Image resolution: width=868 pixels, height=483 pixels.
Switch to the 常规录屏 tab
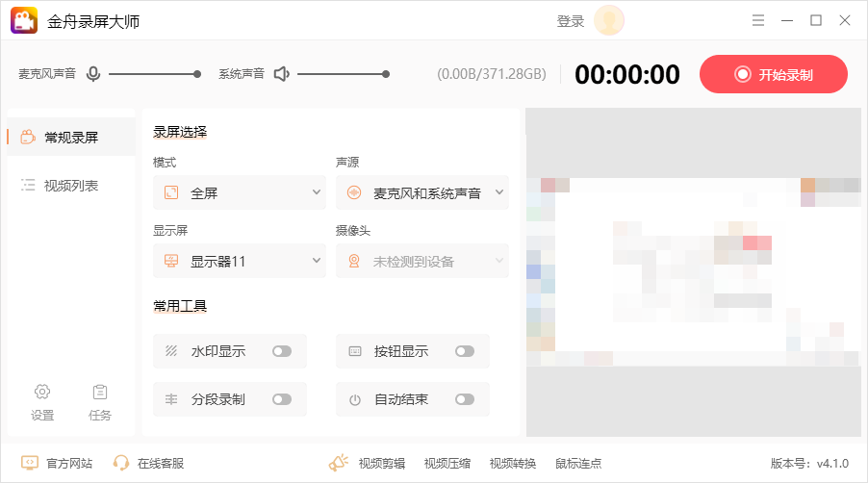(71, 137)
